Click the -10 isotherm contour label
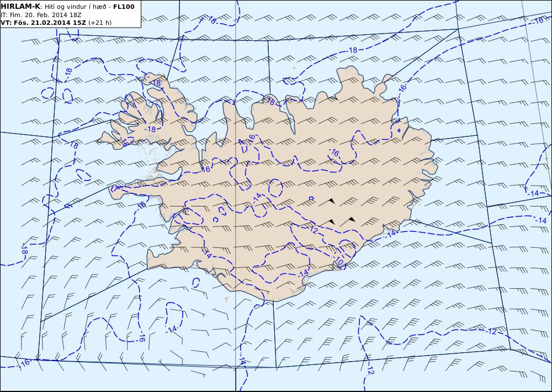 [339, 261]
